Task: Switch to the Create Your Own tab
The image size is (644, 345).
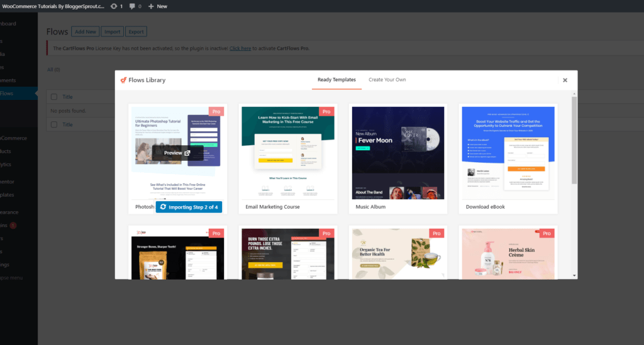Action: click(x=387, y=80)
